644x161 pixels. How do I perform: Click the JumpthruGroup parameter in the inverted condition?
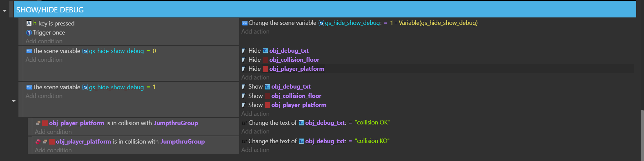(182, 142)
